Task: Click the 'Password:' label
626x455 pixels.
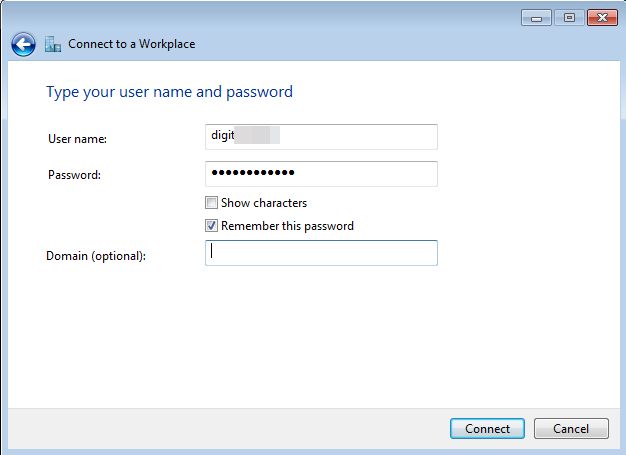Action: 74,174
